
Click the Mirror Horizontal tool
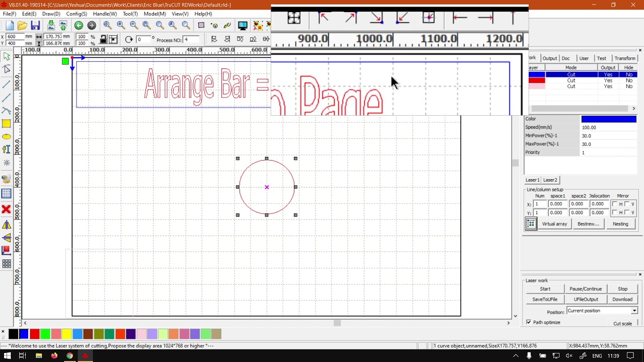7,225
